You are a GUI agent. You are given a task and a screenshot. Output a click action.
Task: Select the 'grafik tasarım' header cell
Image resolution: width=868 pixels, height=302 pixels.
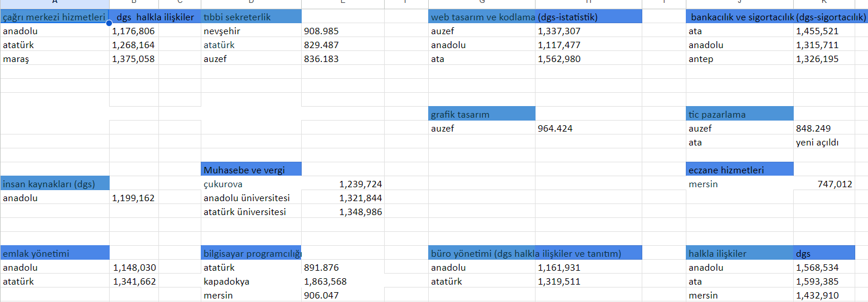point(482,114)
